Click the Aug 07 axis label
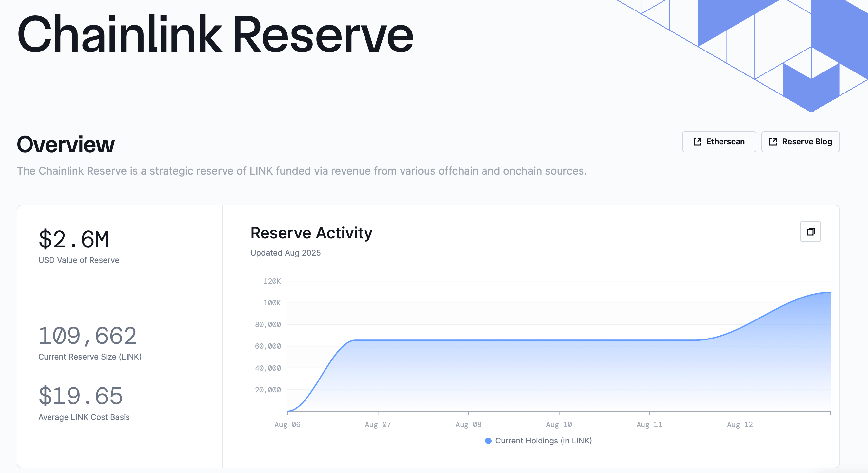This screenshot has width=868, height=473. (x=378, y=424)
